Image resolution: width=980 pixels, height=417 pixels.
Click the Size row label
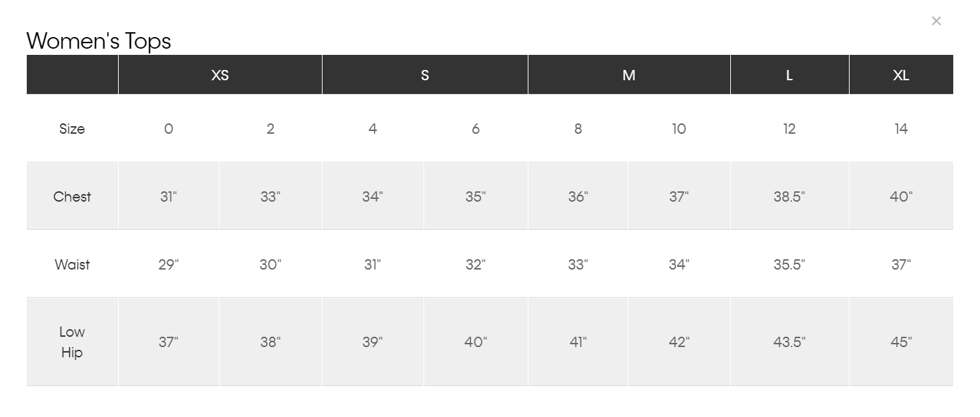[72, 129]
